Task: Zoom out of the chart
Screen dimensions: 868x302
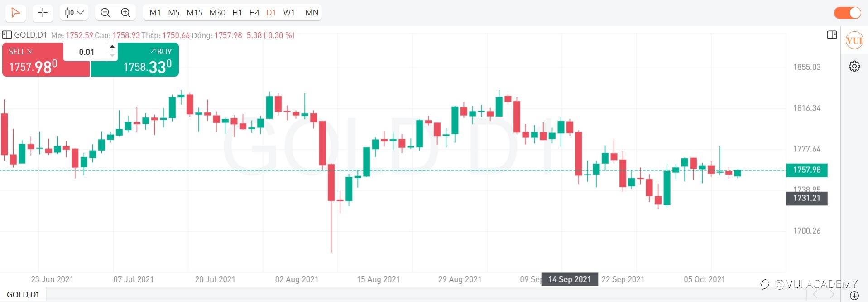Action: [x=105, y=12]
